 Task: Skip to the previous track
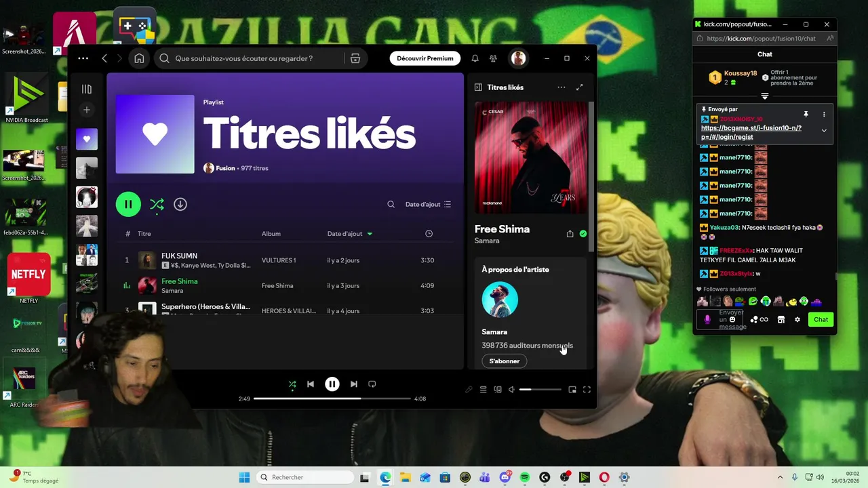click(311, 384)
